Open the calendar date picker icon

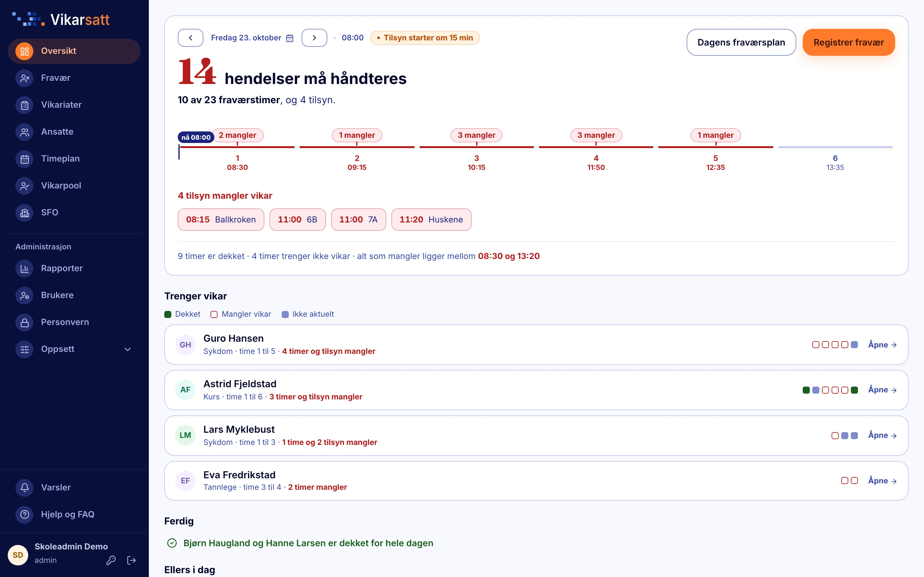[x=290, y=38]
